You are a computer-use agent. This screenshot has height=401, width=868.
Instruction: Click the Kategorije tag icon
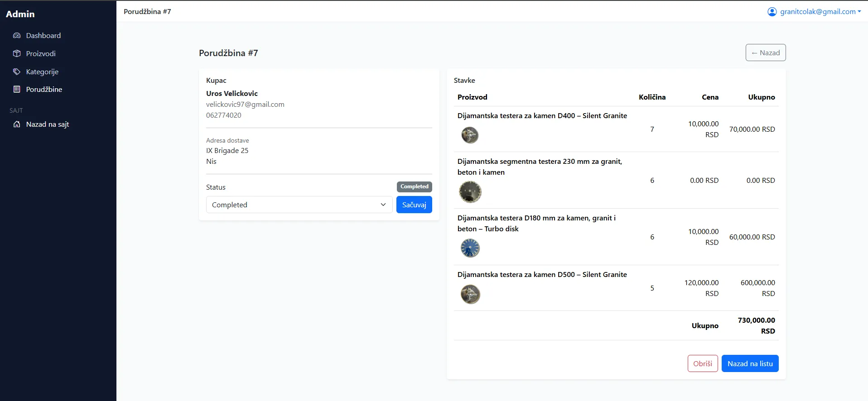tap(17, 72)
